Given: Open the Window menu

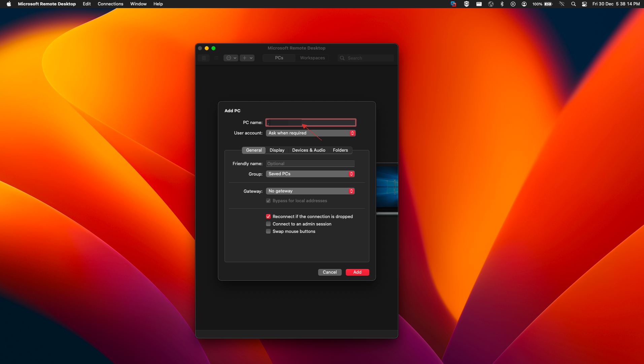Looking at the screenshot, I should tap(138, 4).
